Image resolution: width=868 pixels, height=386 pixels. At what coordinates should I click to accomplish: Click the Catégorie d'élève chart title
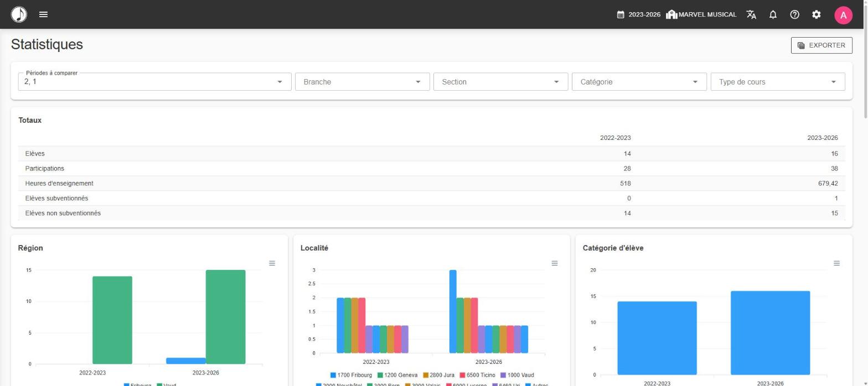(x=613, y=248)
